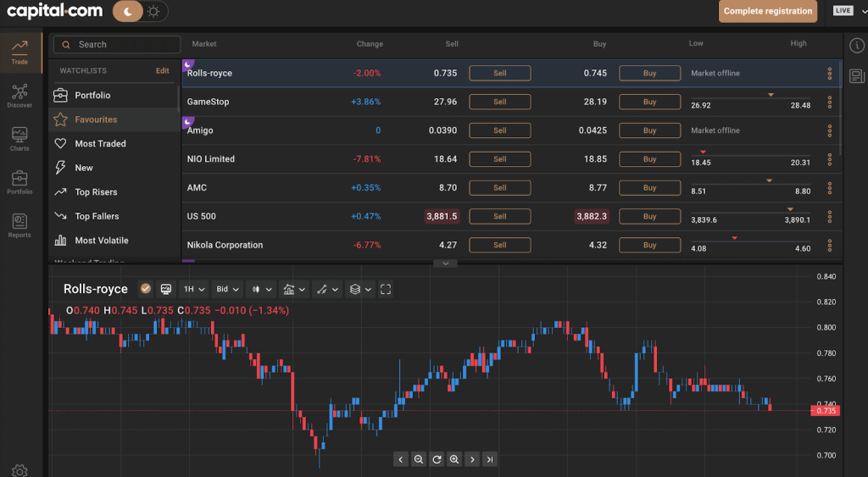Click the Market column header
This screenshot has width=868, height=477.
click(x=204, y=44)
